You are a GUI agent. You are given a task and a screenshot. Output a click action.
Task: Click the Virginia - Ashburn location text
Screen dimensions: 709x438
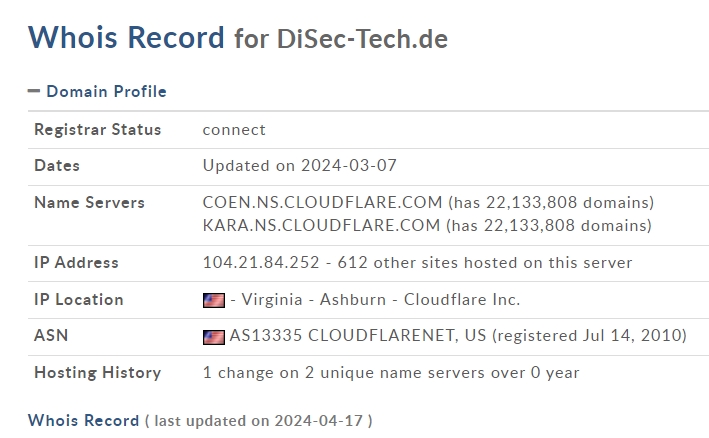click(314, 300)
